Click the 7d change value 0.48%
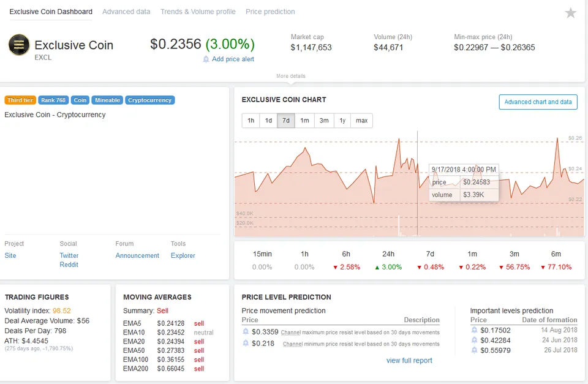Viewport: 588px width, 384px height. [430, 267]
